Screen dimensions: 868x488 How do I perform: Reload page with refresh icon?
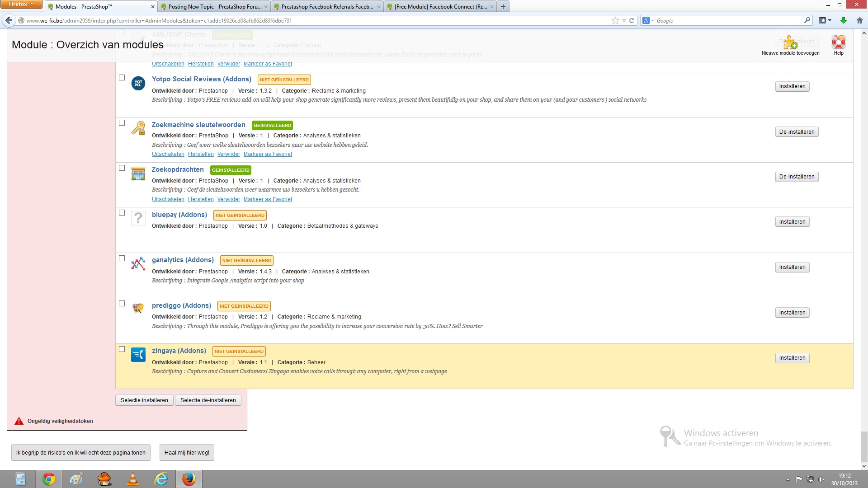[632, 20]
